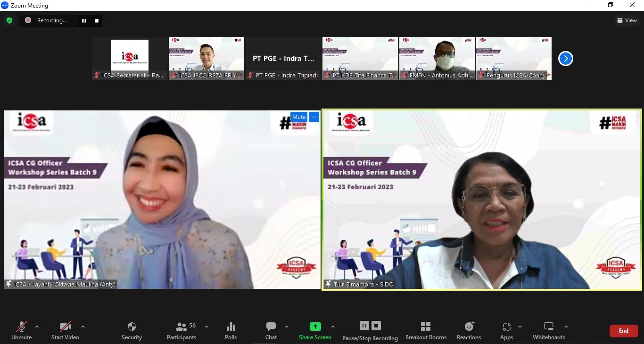Open Breakout Rooms
The width and height of the screenshot is (644, 344).
tap(426, 327)
